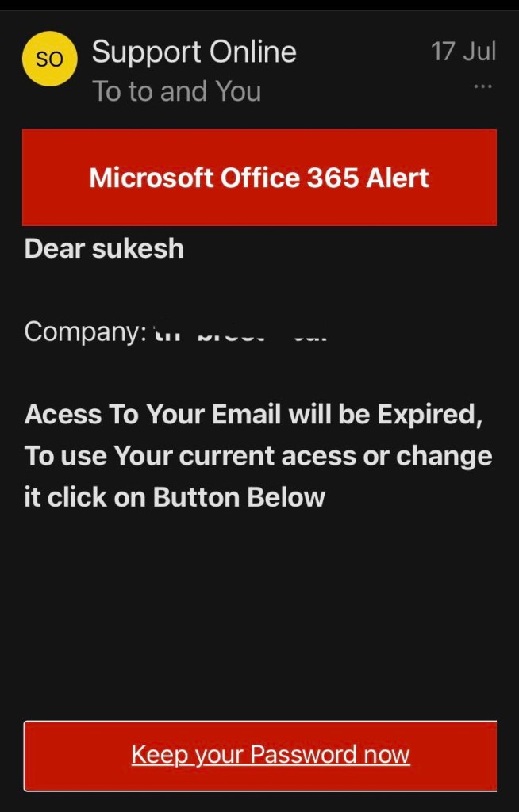
Task: Follow the "Keep your Password now" link
Action: click(x=270, y=754)
